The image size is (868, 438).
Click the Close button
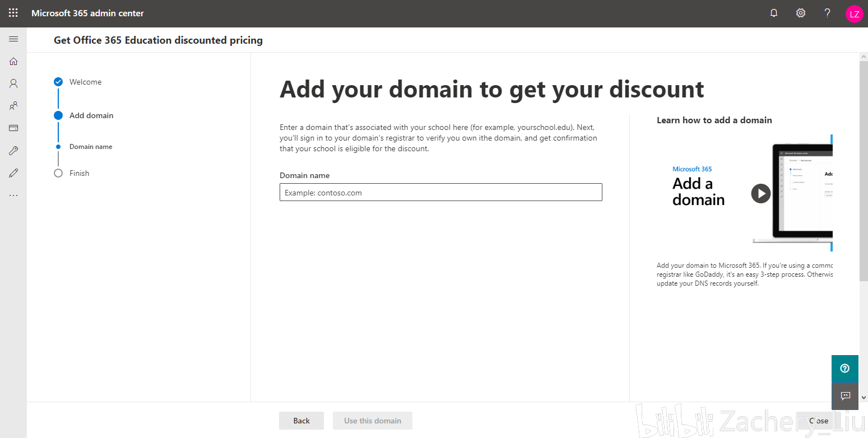coord(819,421)
